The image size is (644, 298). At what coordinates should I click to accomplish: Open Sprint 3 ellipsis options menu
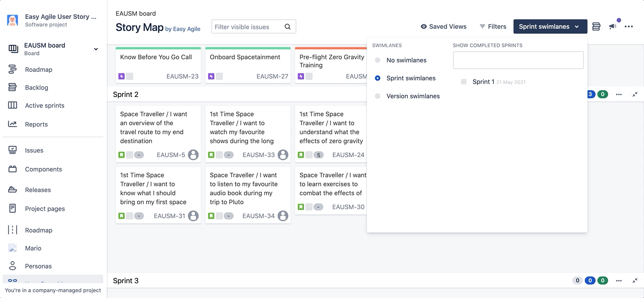(x=619, y=280)
